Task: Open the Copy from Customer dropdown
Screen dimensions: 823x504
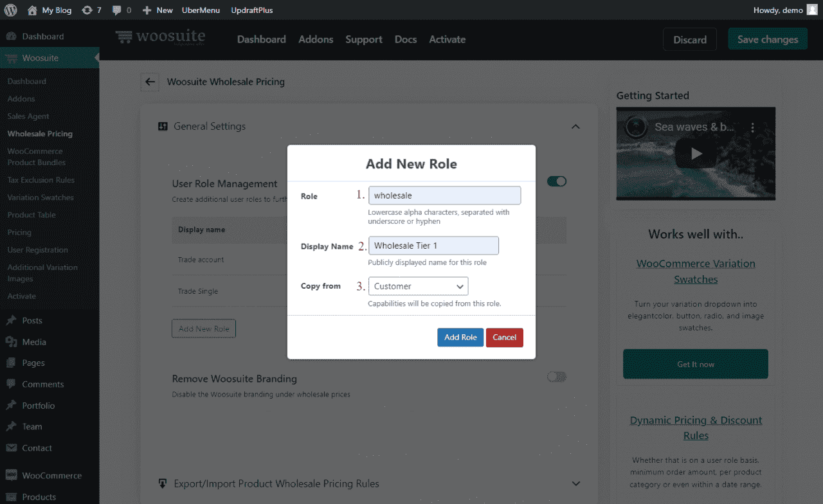Action: point(419,286)
